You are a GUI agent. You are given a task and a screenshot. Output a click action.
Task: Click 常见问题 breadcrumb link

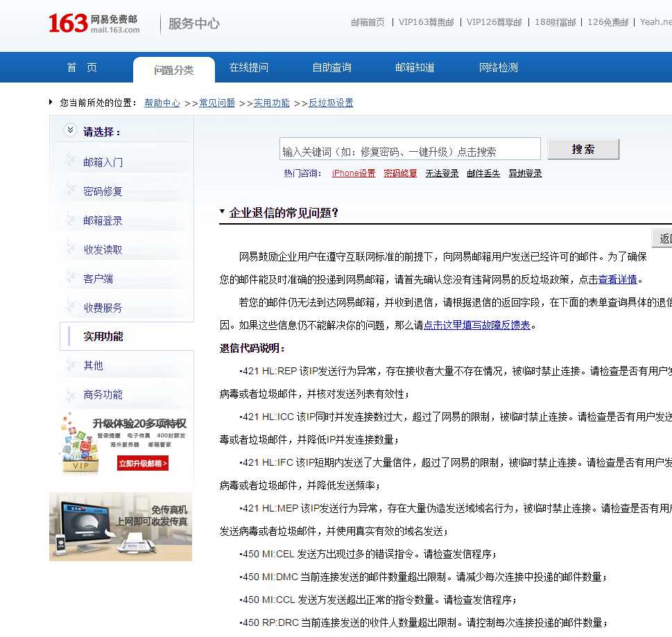pos(217,103)
